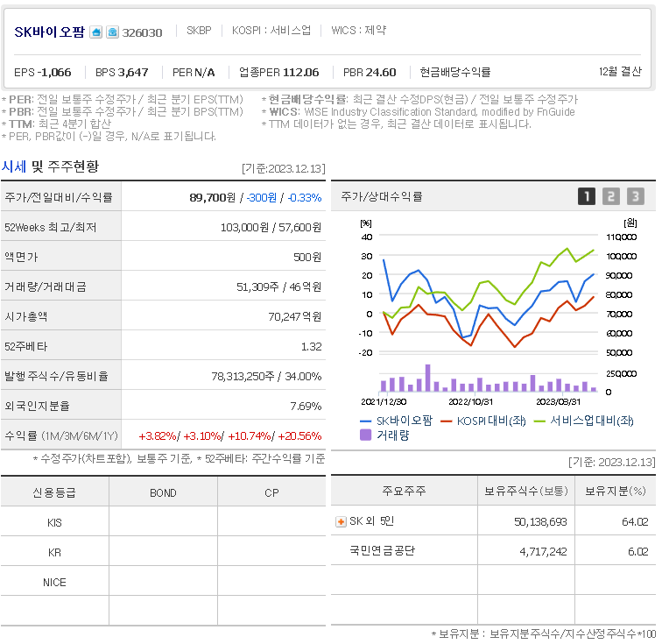The width and height of the screenshot is (662, 644).
Task: Click the CP column header
Action: [x=271, y=493]
